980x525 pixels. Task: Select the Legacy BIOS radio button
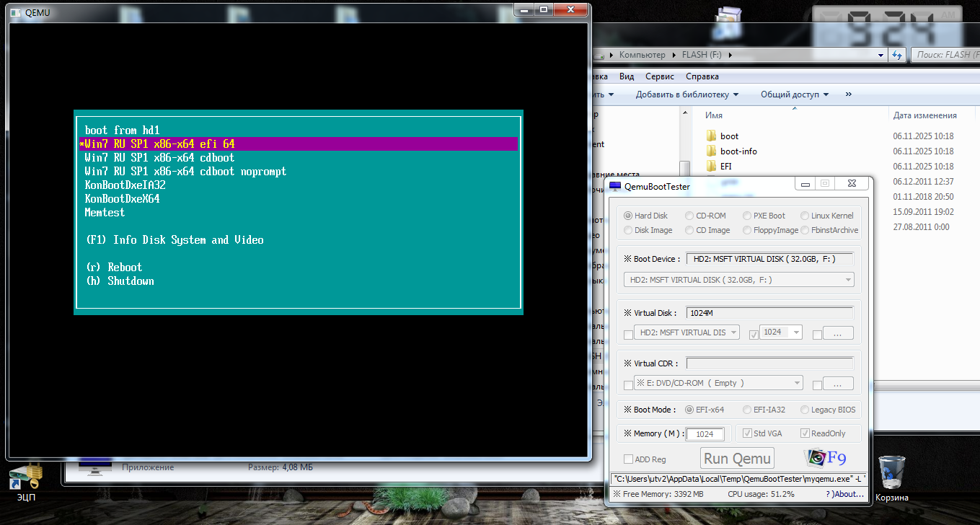point(805,410)
